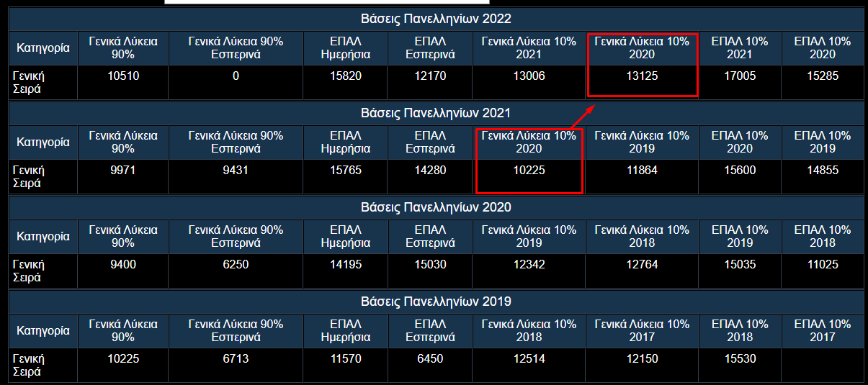Select the cell showing 14280
Image resolution: width=868 pixels, height=385 pixels.
[429, 171]
